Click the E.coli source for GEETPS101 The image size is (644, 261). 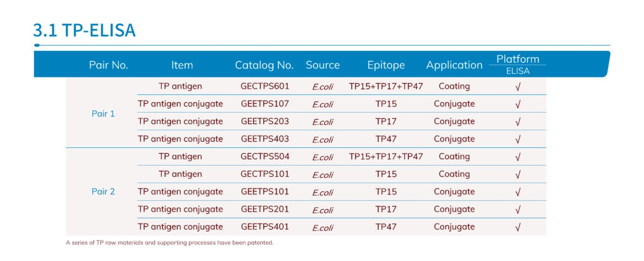click(x=323, y=192)
